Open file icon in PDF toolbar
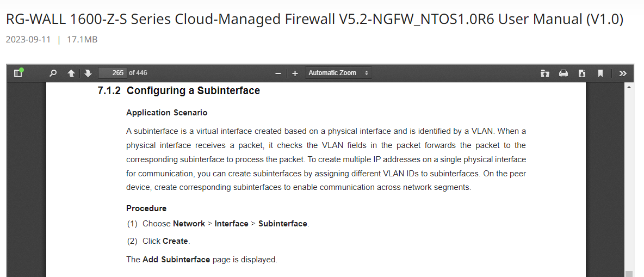This screenshot has width=644, height=277. click(545, 73)
